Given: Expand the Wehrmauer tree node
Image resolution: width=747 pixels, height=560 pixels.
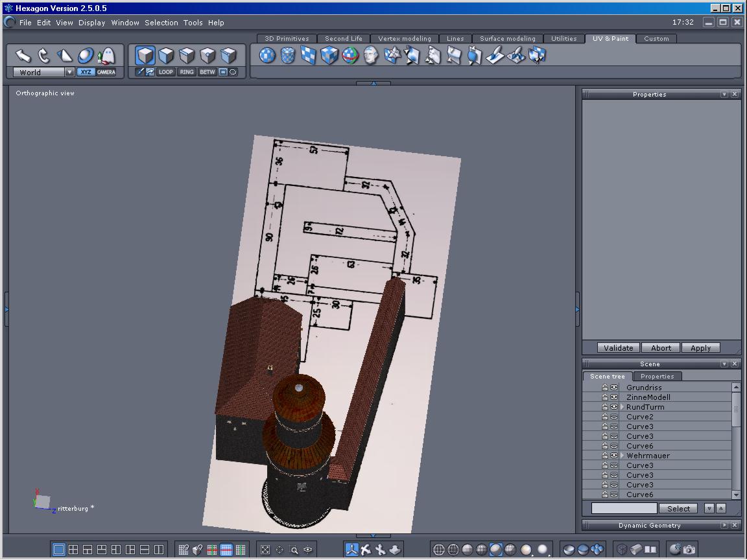Looking at the screenshot, I should 622,456.
